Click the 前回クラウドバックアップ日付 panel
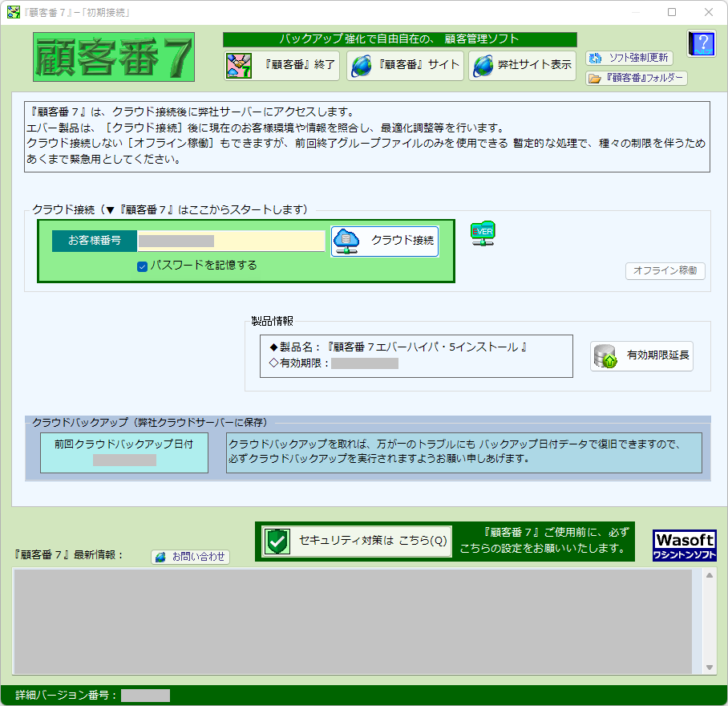The image size is (728, 706). click(124, 452)
